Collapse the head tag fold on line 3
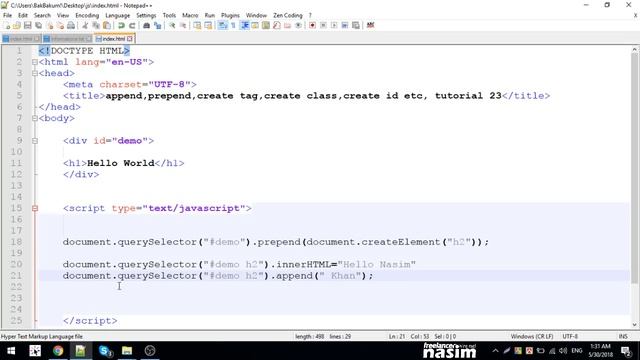640x360 pixels. tap(35, 73)
